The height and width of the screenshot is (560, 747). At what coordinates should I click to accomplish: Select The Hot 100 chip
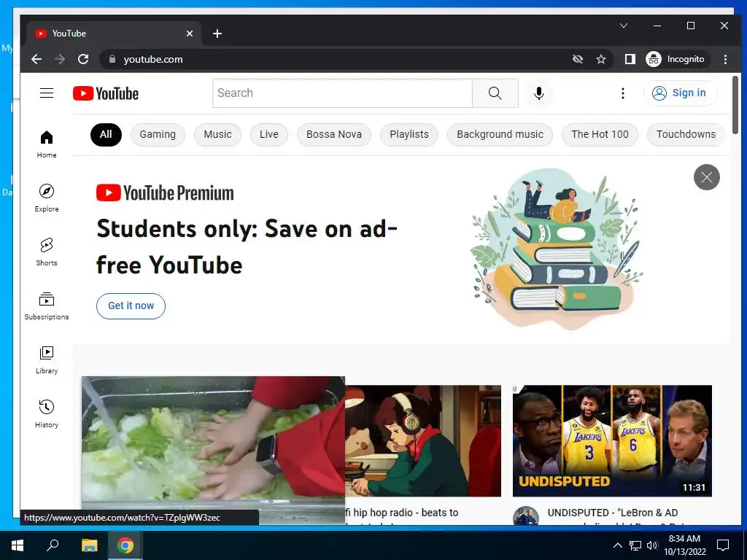coord(600,134)
